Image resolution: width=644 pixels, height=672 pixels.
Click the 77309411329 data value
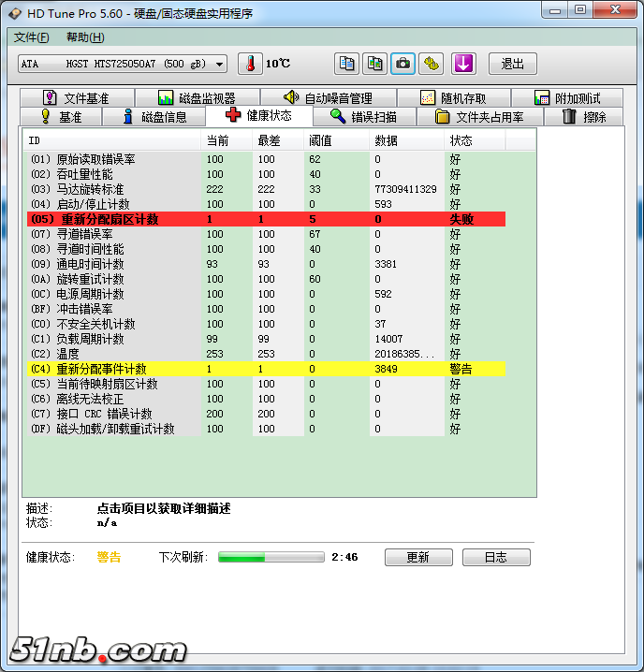(405, 189)
